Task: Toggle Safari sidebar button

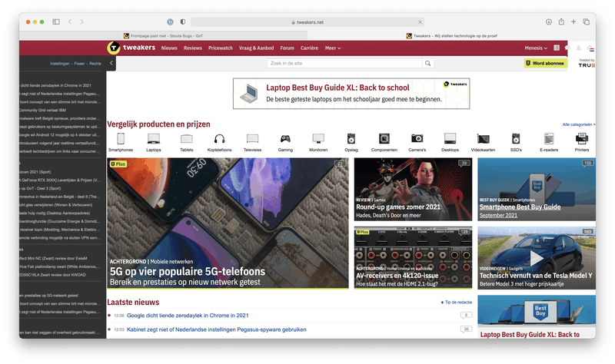Action: [56, 22]
